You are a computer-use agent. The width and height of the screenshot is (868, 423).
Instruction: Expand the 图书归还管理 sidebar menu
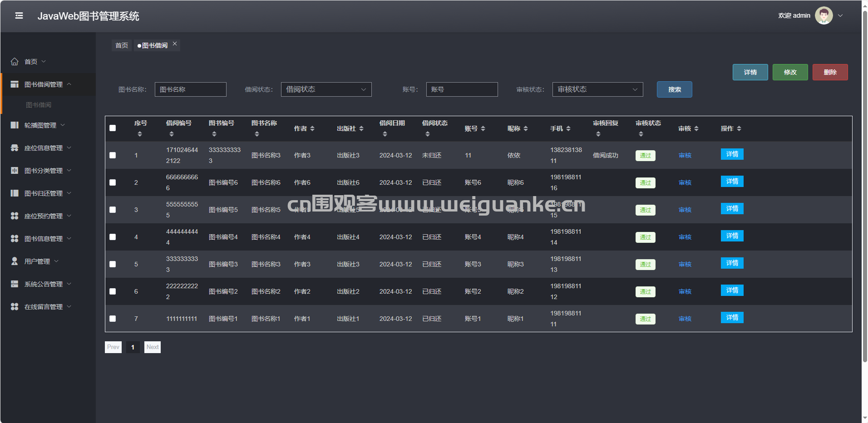pos(44,193)
